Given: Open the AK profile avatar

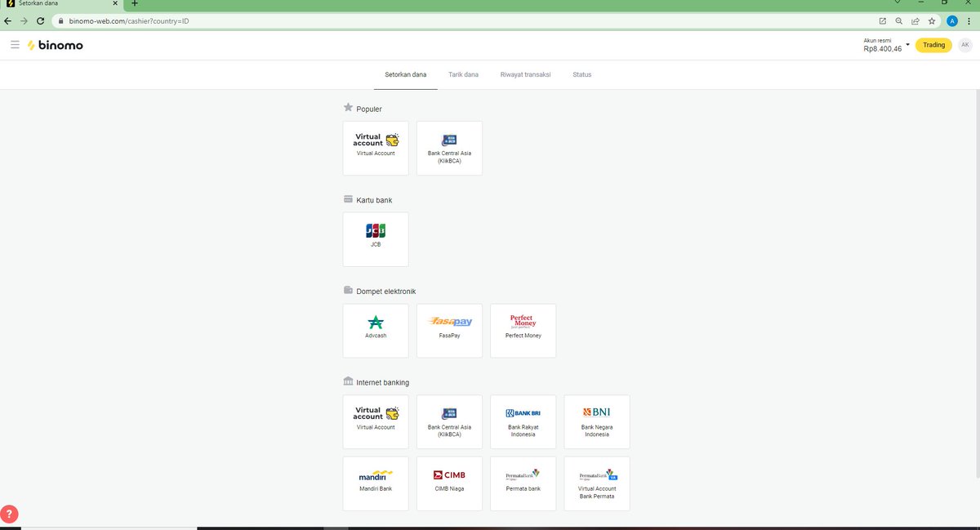Looking at the screenshot, I should [965, 45].
